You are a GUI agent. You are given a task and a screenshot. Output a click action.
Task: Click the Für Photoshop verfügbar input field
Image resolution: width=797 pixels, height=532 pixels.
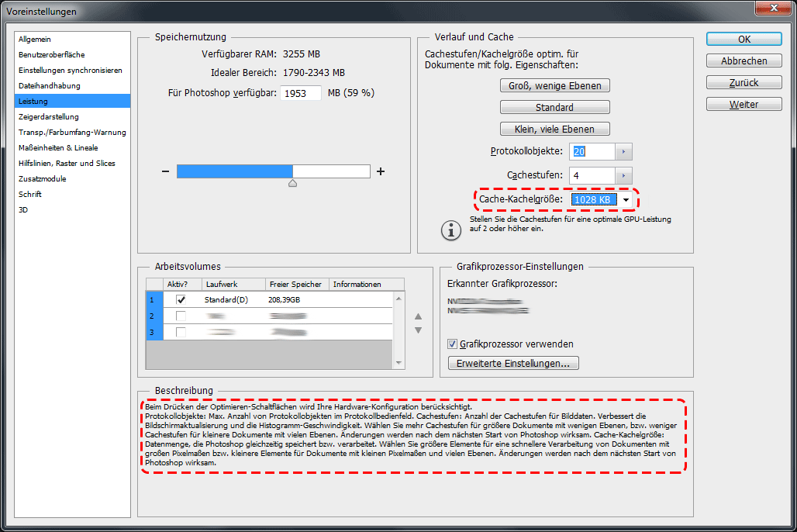click(301, 93)
